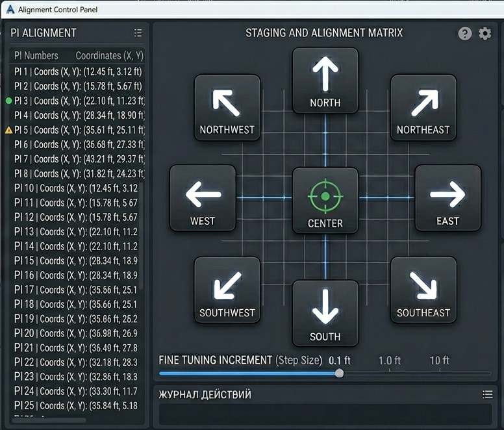Image resolution: width=504 pixels, height=430 pixels.
Task: Select the PI 23 row (32.86 ft)
Action: 75,377
